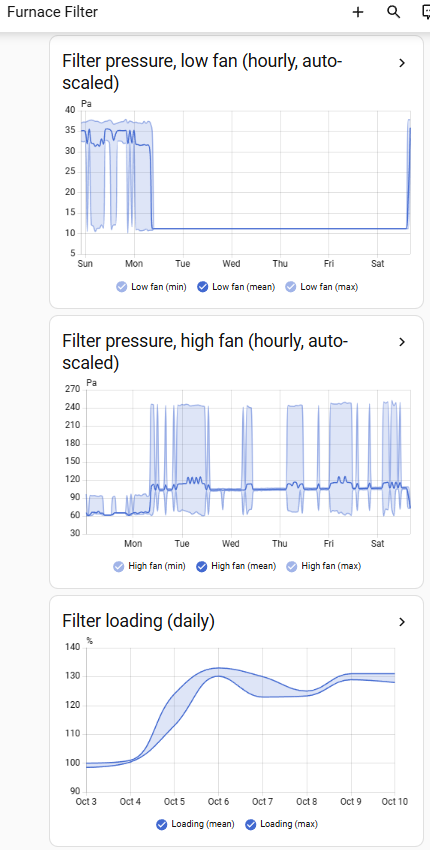This screenshot has height=850, width=430.
Task: Click 'Thu' label on high fan chart
Action: tap(280, 543)
